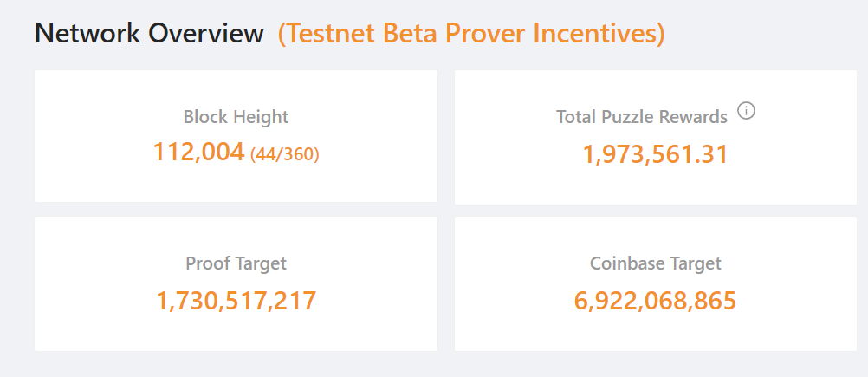Screen dimensions: 868x377
Task: Click the Proof Target label
Action: pos(236,263)
